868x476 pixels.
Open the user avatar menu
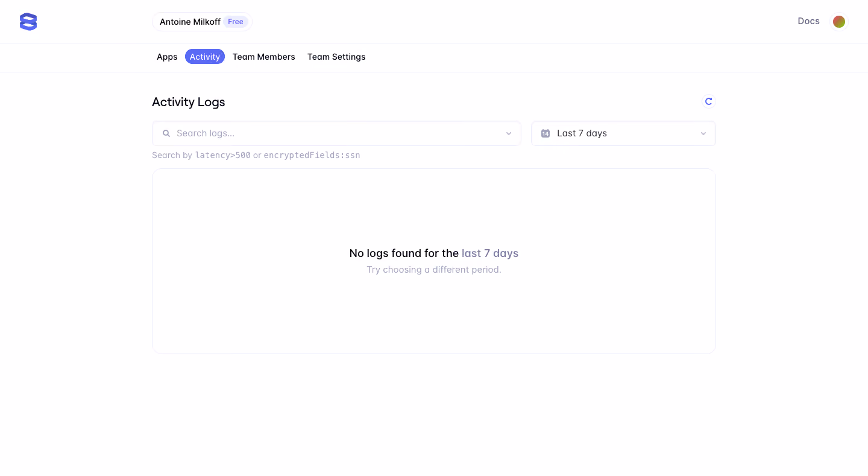point(839,22)
